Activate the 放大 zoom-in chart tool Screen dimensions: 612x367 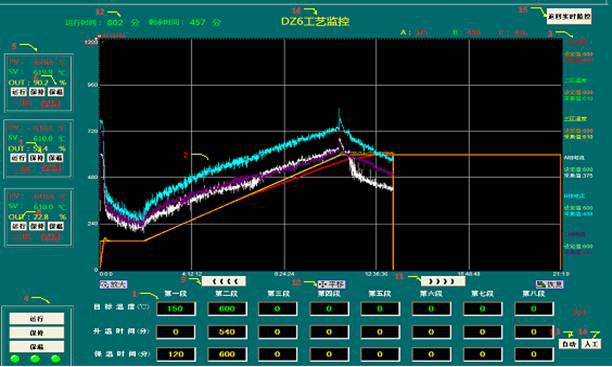tap(113, 284)
